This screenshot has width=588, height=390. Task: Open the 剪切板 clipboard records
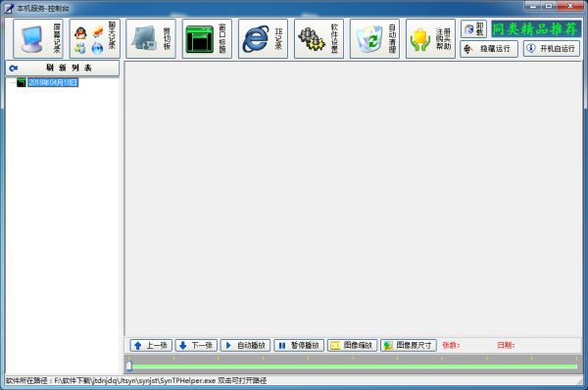[x=151, y=38]
